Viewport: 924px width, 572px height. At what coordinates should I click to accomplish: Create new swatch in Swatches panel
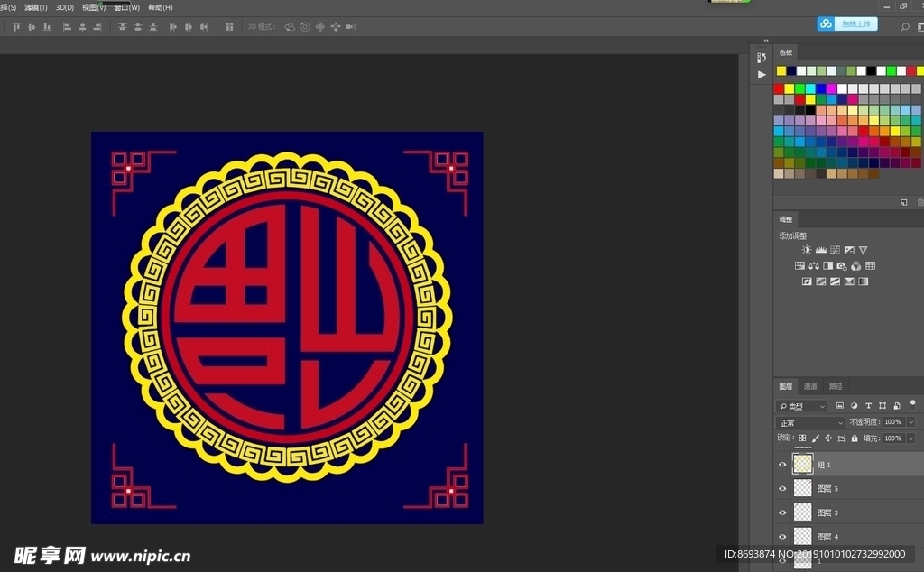click(x=904, y=202)
